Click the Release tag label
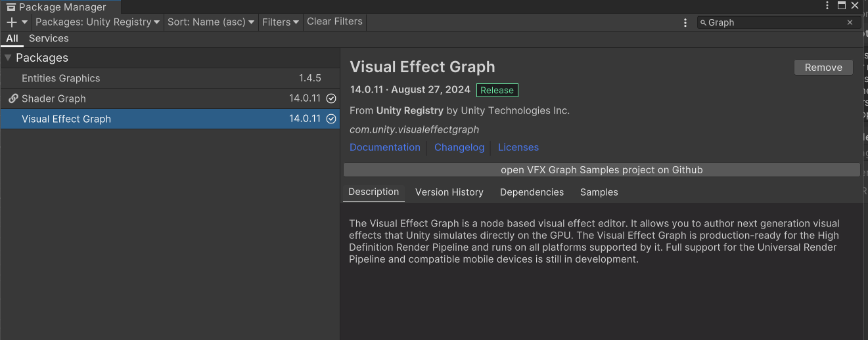The height and width of the screenshot is (340, 868). (497, 90)
